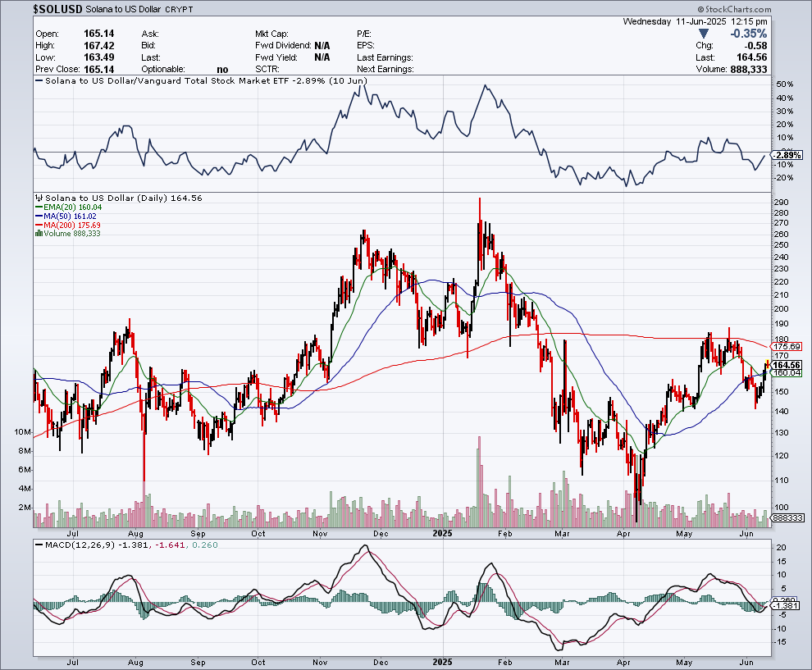Click the red MA(200) legend line marker
Screen dimensions: 812x670
[39, 225]
